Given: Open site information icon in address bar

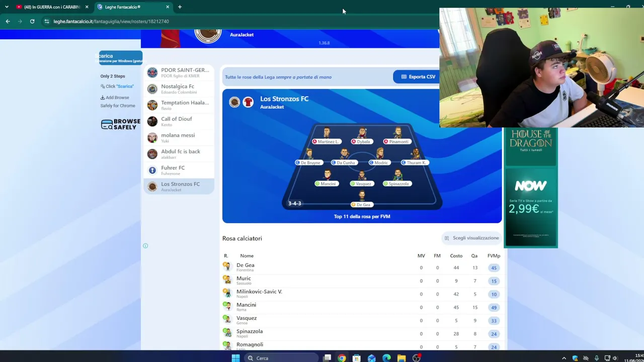Looking at the screenshot, I should pos(46,21).
